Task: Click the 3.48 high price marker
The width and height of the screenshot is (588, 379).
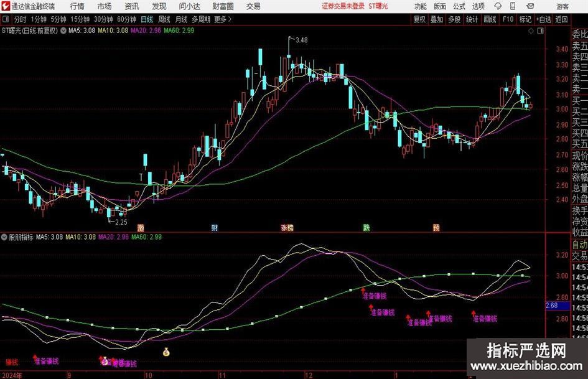Action: point(302,40)
